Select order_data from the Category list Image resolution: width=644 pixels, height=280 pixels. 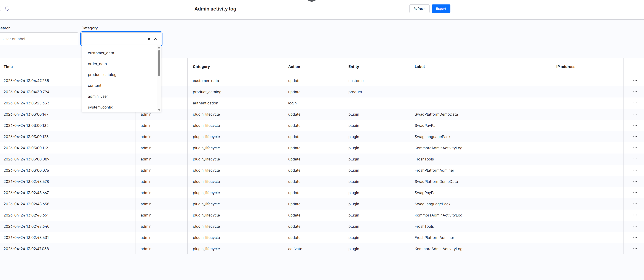tap(121, 64)
